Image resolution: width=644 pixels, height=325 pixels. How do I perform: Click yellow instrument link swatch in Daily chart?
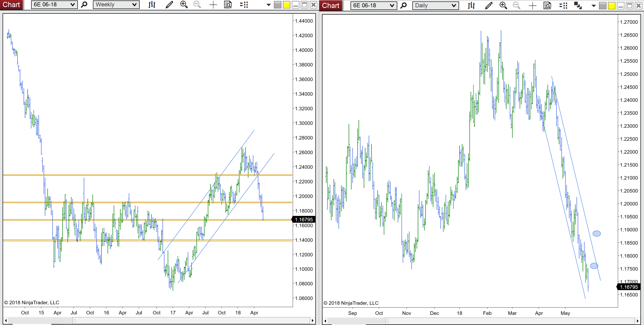click(612, 6)
